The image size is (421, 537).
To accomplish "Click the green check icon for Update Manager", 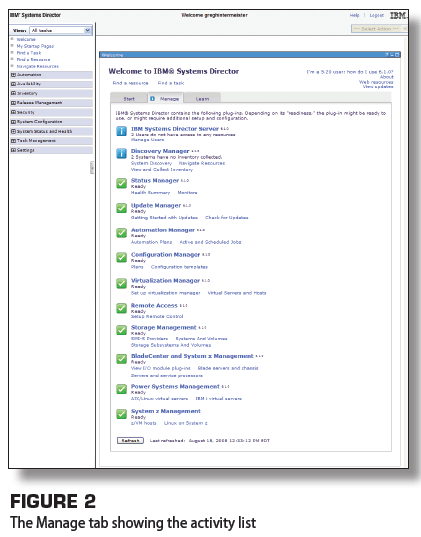I will tap(122, 208).
